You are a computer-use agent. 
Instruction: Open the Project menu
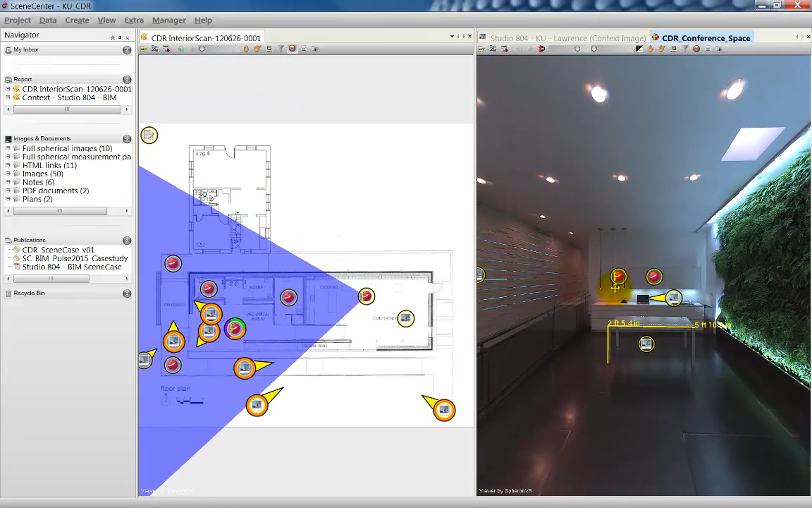click(x=18, y=20)
